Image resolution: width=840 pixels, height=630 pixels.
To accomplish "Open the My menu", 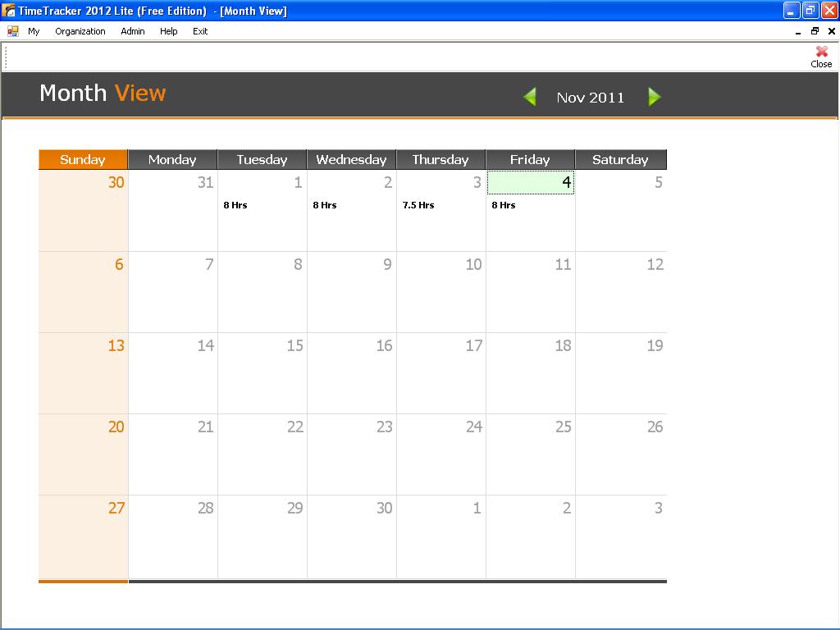I will 34,31.
